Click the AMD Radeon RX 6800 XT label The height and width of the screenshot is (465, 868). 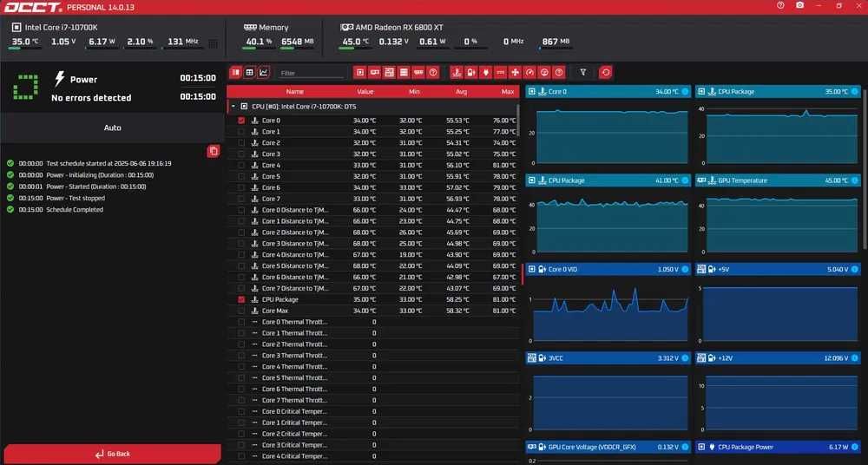tap(399, 27)
